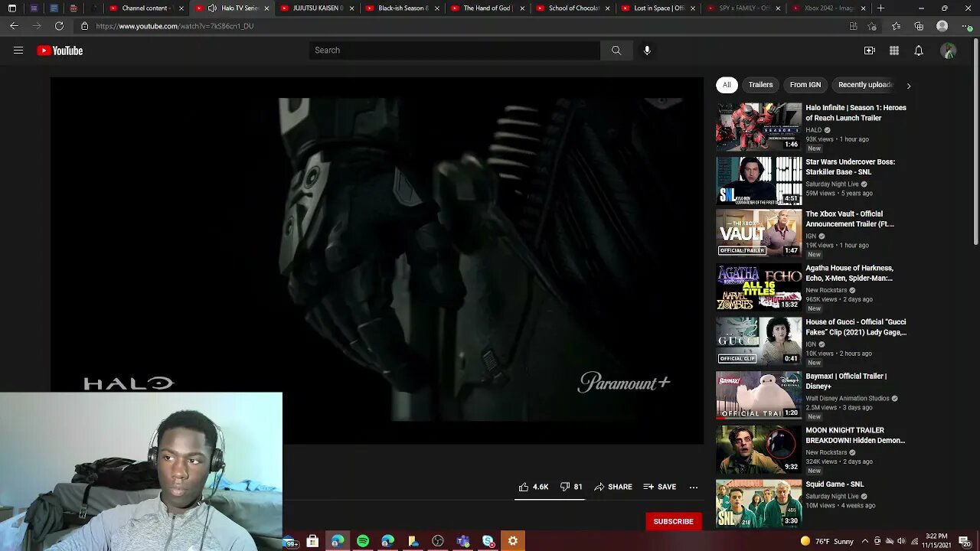Open Microsoft Teams from the taskbar
This screenshot has height=551, width=980.
(x=463, y=542)
